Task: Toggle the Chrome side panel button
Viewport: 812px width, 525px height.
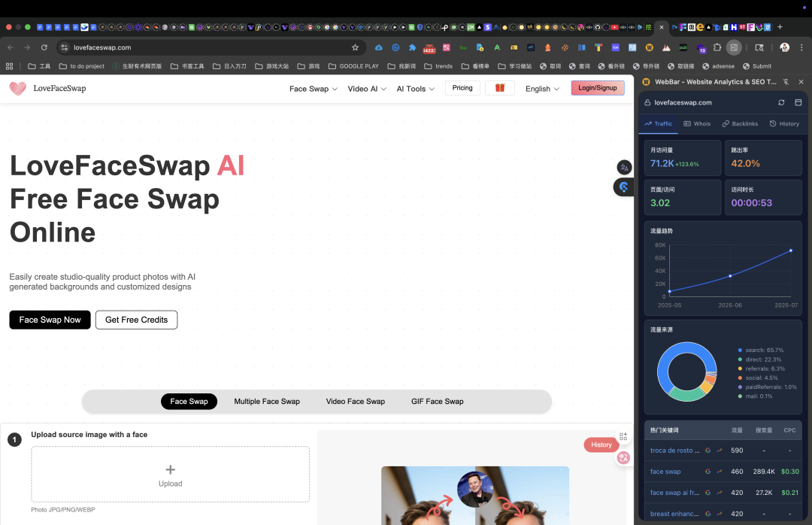Action: point(734,47)
